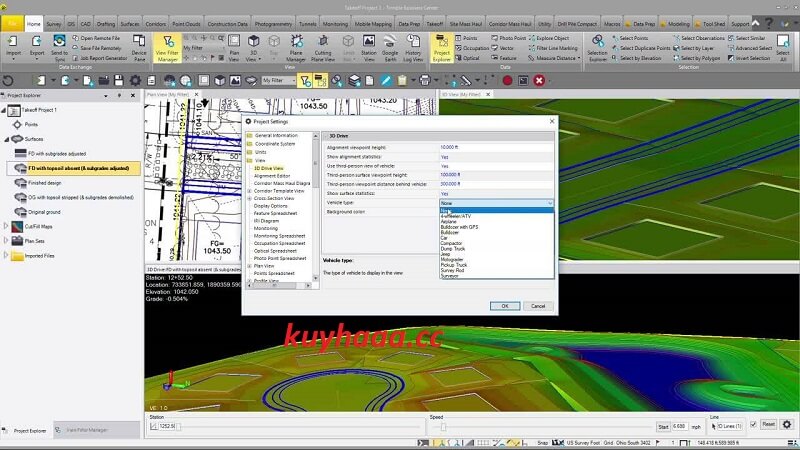Open project settings gear in quick toolbar
This screenshot has height=450, width=800.
pos(135,80)
